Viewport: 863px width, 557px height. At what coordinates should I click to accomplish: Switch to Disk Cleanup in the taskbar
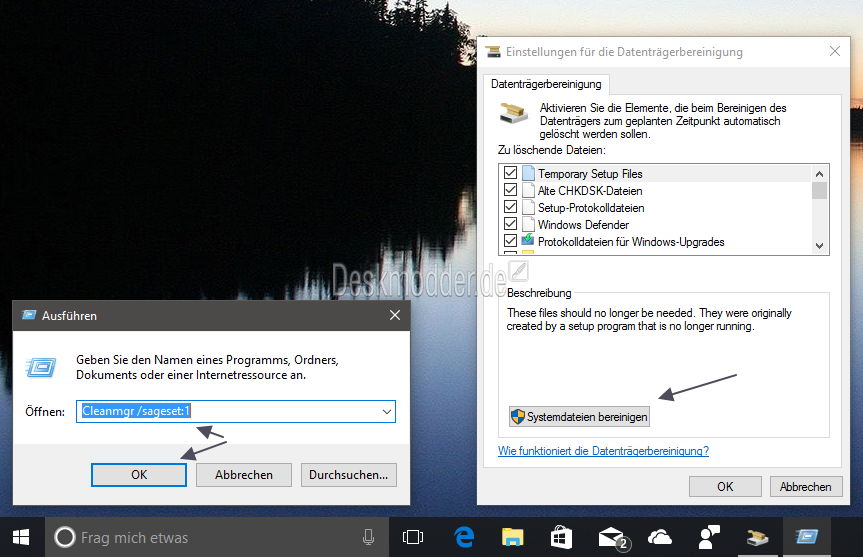coord(757,537)
